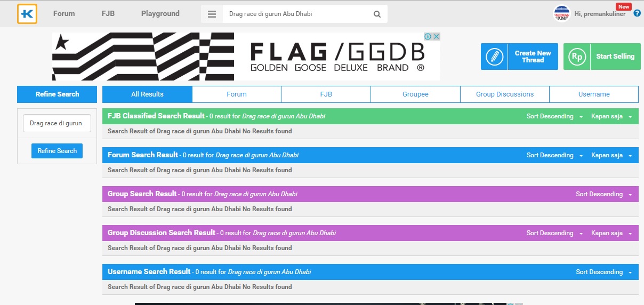Open the Kaskus home logo
The height and width of the screenshot is (305, 644).
coord(27,14)
